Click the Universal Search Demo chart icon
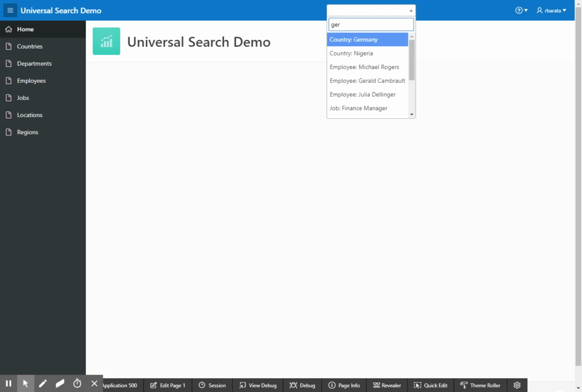Viewport: 582px width, 392px height. (106, 41)
